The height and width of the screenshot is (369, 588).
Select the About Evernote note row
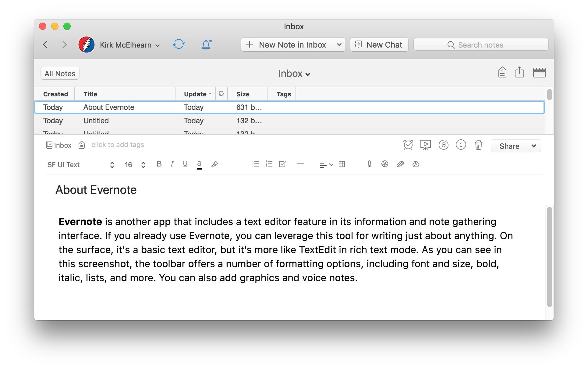pyautogui.click(x=289, y=107)
